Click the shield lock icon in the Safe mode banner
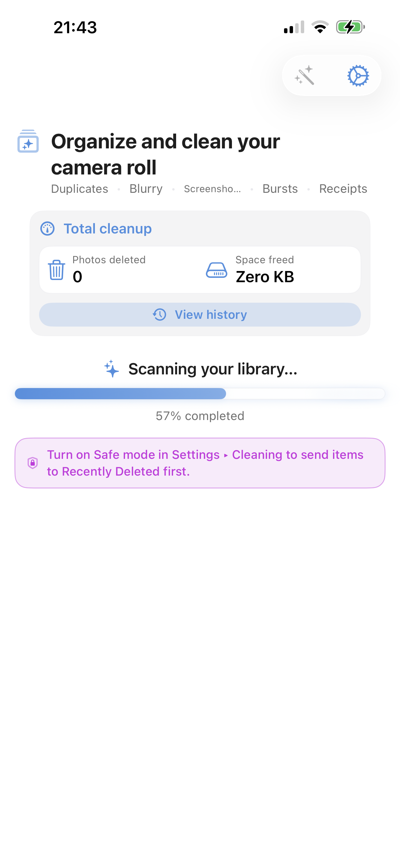 (x=32, y=463)
